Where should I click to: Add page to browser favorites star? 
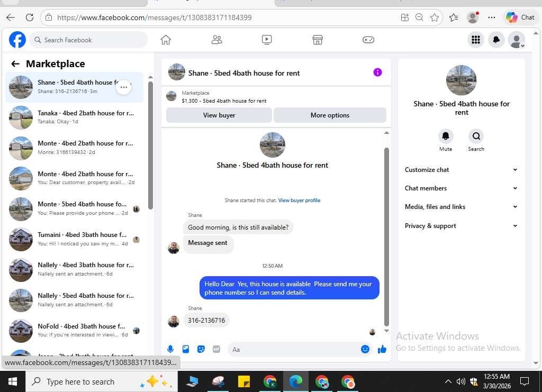click(435, 17)
